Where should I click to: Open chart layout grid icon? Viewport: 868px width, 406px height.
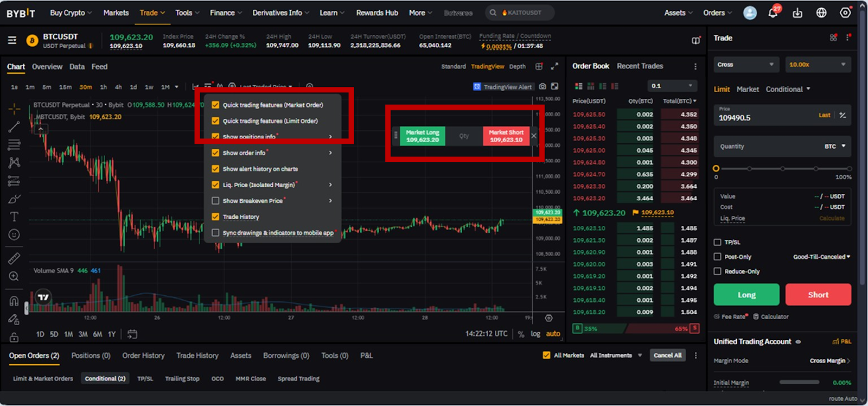(x=539, y=66)
